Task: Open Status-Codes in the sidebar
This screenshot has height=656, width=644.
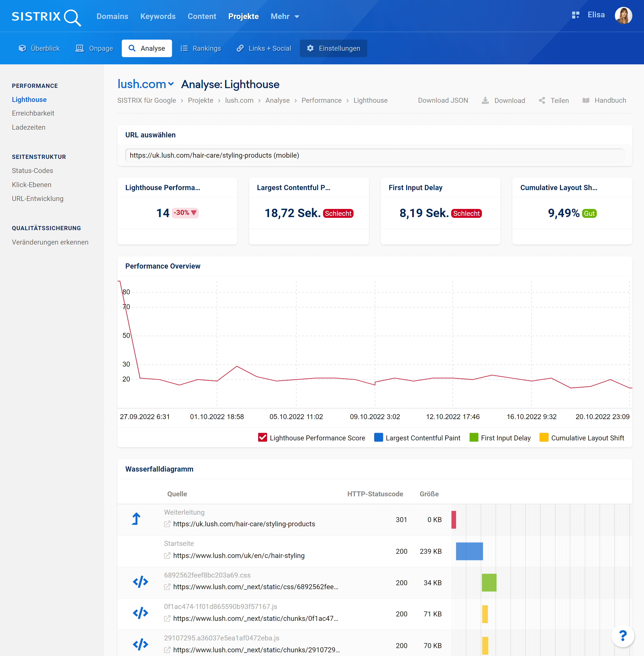Action: pyautogui.click(x=32, y=171)
